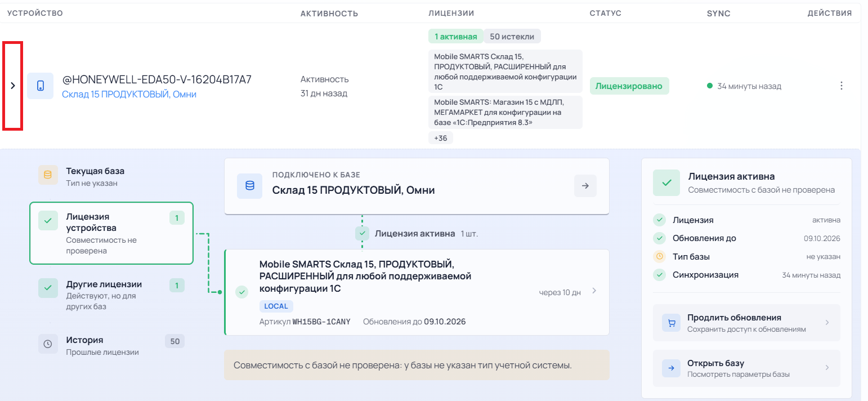Open link Склад 15 ПРОДУКТОВЫЙ, Омни under device name
The height and width of the screenshot is (401, 868).
pos(129,95)
